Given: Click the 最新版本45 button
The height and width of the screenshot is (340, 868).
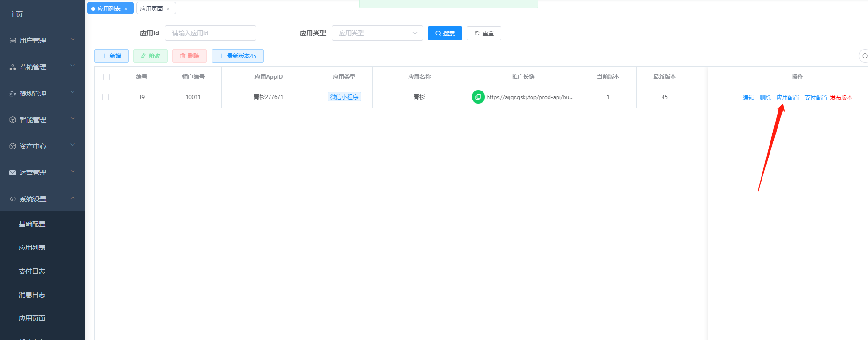Looking at the screenshot, I should pos(237,56).
